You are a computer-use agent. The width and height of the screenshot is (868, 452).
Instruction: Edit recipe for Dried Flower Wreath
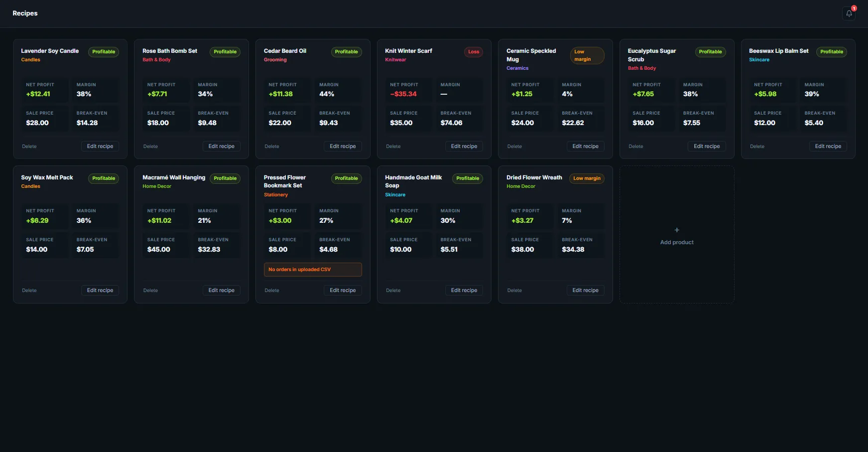click(x=585, y=291)
